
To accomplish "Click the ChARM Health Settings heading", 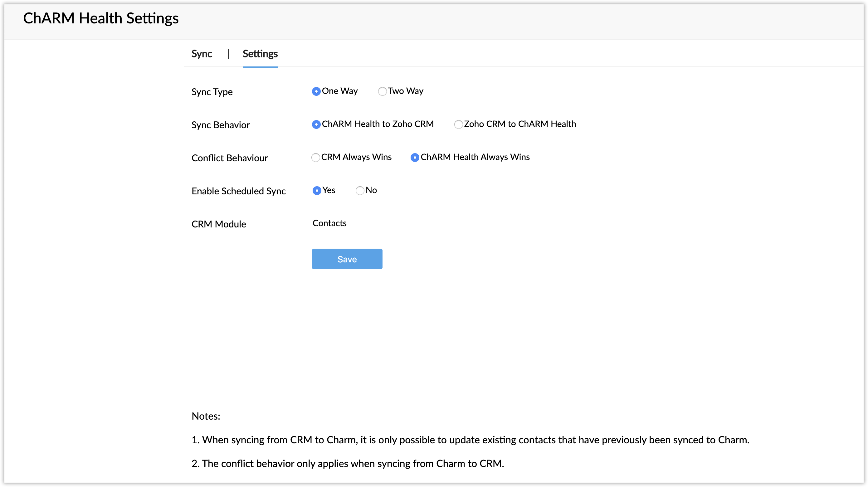I will [101, 18].
